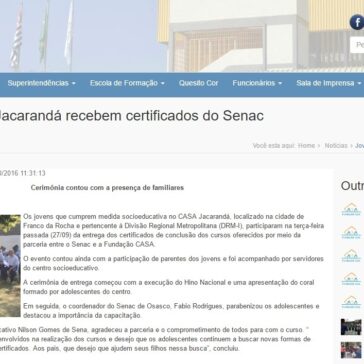Viewport: 364px width, 364px height.
Task: Click paragraph mentioning 'Fabio Rodrigues'
Action: point(171,310)
